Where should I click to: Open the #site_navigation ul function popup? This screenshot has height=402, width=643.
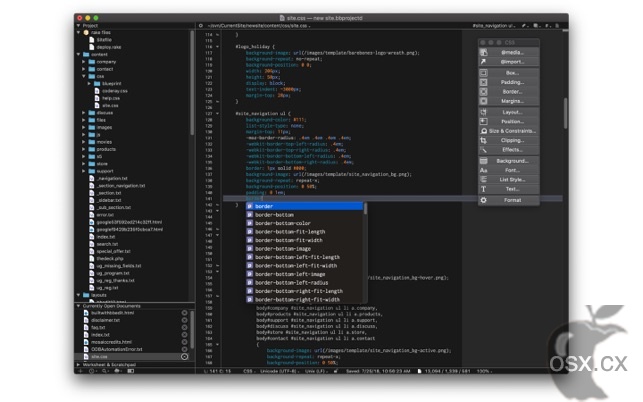pyautogui.click(x=494, y=26)
